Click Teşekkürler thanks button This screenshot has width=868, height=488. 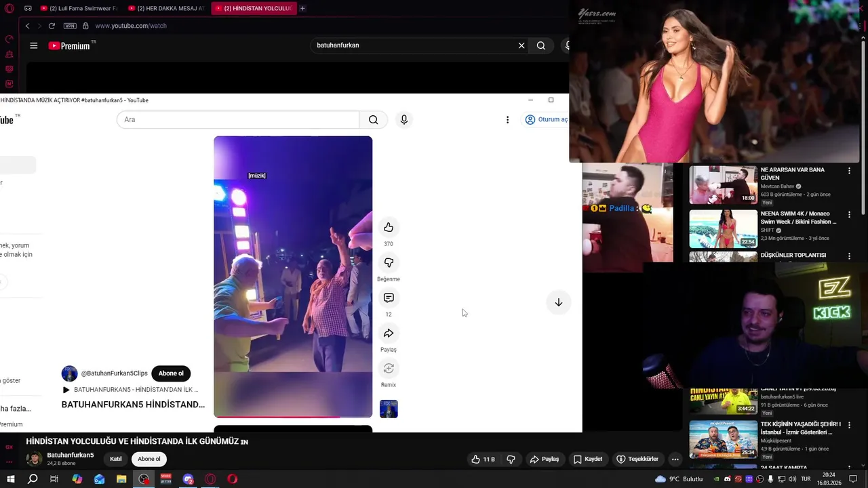click(637, 459)
